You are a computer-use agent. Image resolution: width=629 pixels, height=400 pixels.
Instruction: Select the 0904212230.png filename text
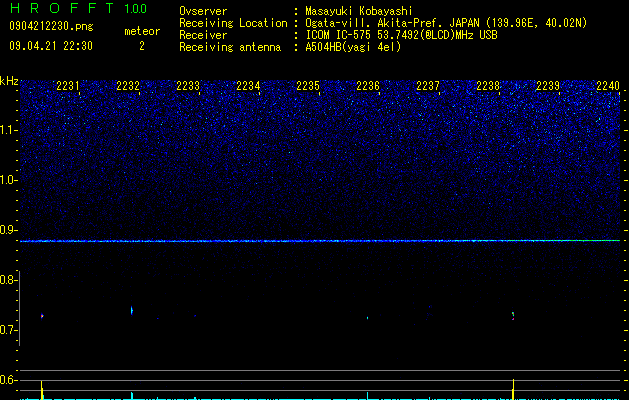click(51, 27)
